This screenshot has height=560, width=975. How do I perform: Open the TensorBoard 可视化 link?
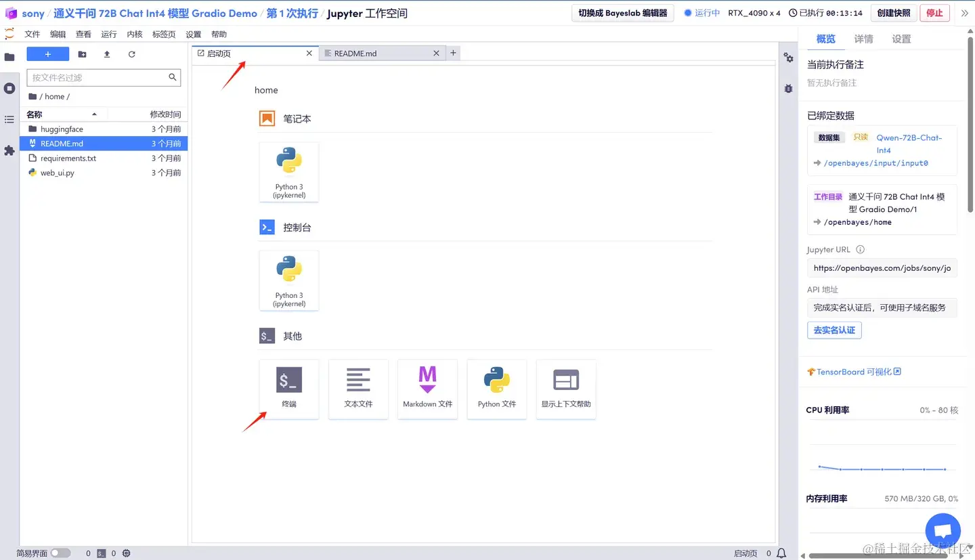(x=854, y=372)
